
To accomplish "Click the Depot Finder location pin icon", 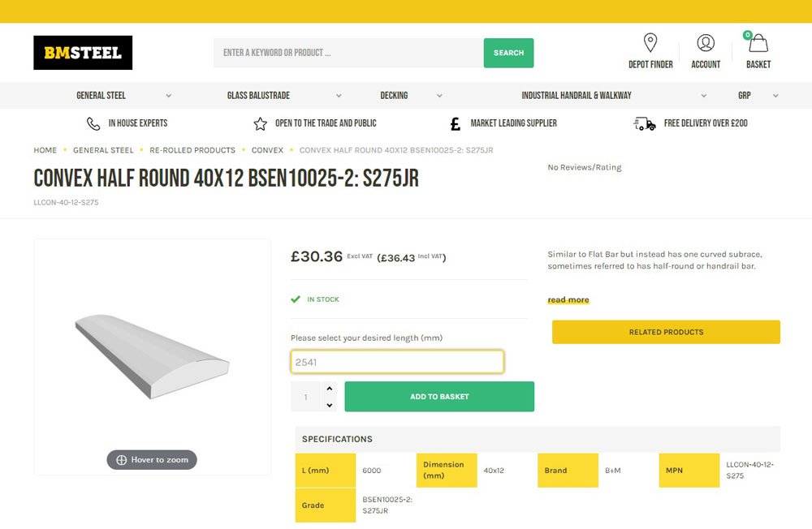I will click(650, 43).
